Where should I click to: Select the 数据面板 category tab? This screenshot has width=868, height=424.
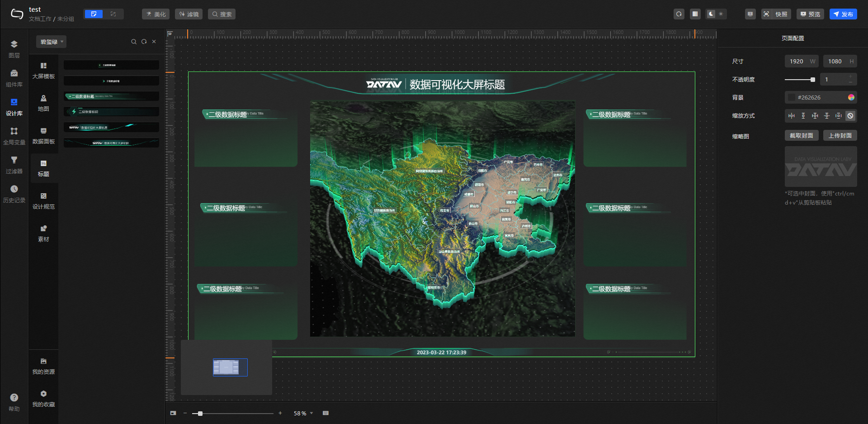click(43, 135)
